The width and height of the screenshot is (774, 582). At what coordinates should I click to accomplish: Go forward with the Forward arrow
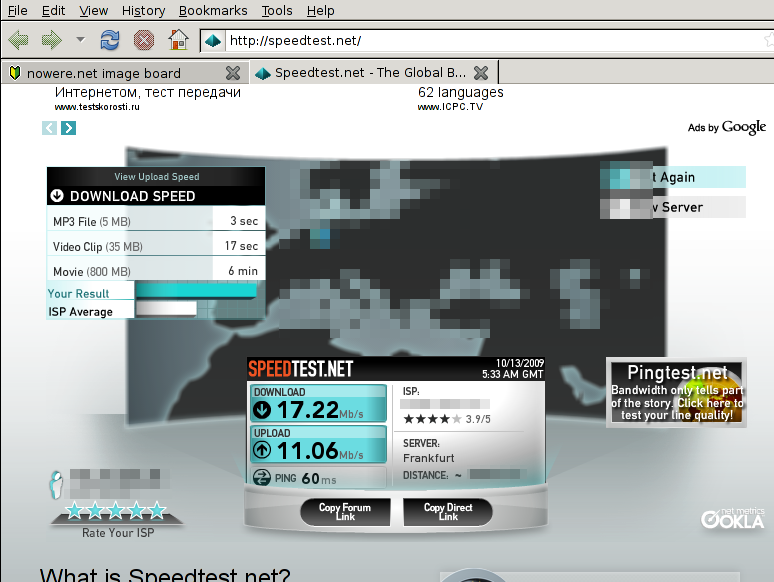pyautogui.click(x=51, y=40)
